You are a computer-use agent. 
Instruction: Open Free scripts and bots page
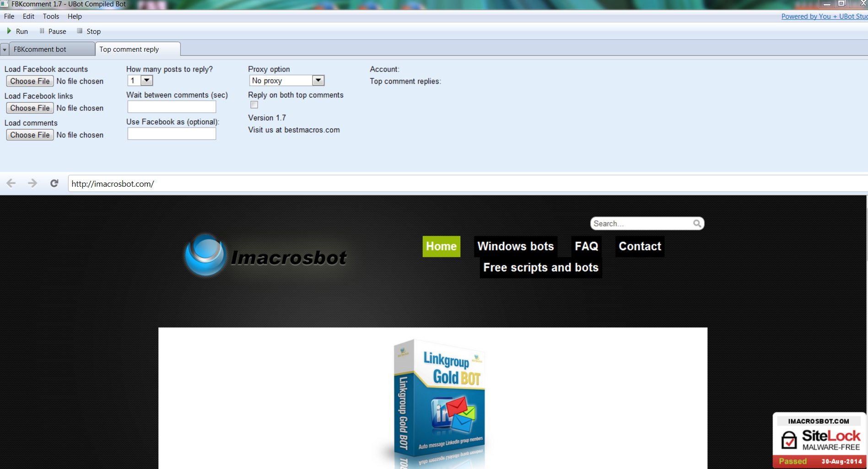click(x=541, y=267)
